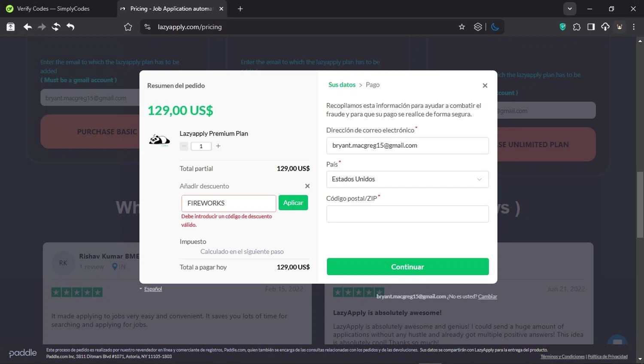Viewport: 644px width, 364px height.
Task: Open the Términos y Condiciones link
Action: pyautogui.click(x=562, y=357)
